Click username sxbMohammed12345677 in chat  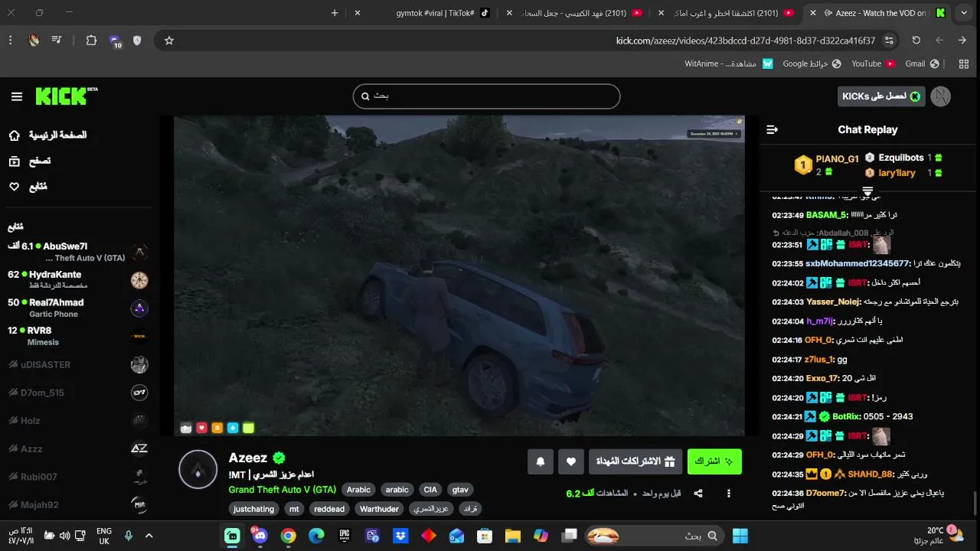(x=857, y=263)
